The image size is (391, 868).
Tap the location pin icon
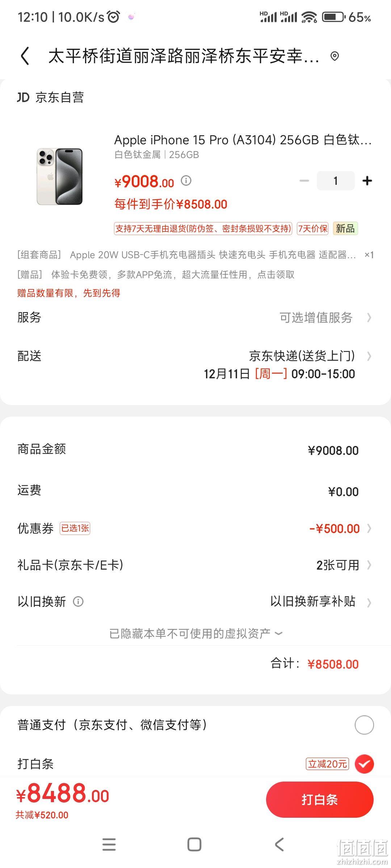click(x=335, y=56)
